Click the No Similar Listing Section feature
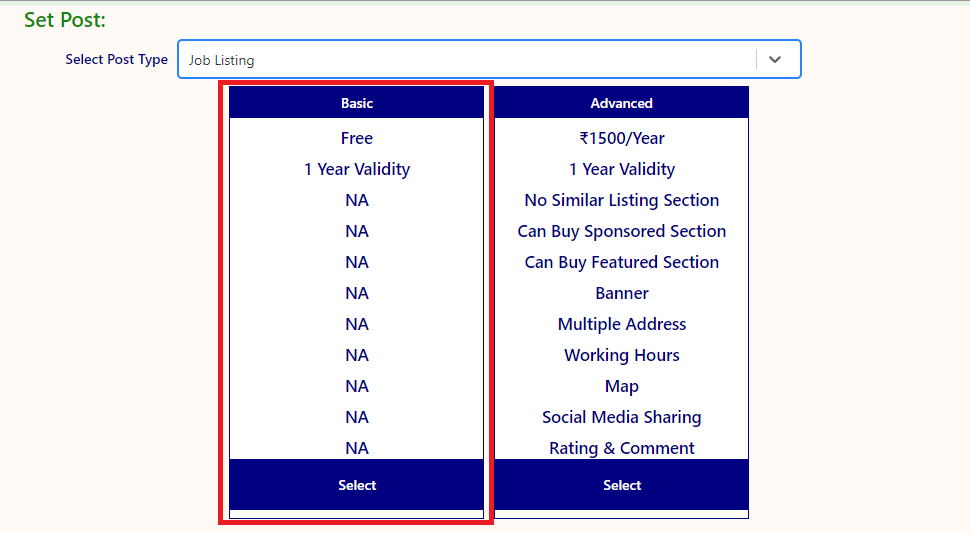 (x=621, y=200)
